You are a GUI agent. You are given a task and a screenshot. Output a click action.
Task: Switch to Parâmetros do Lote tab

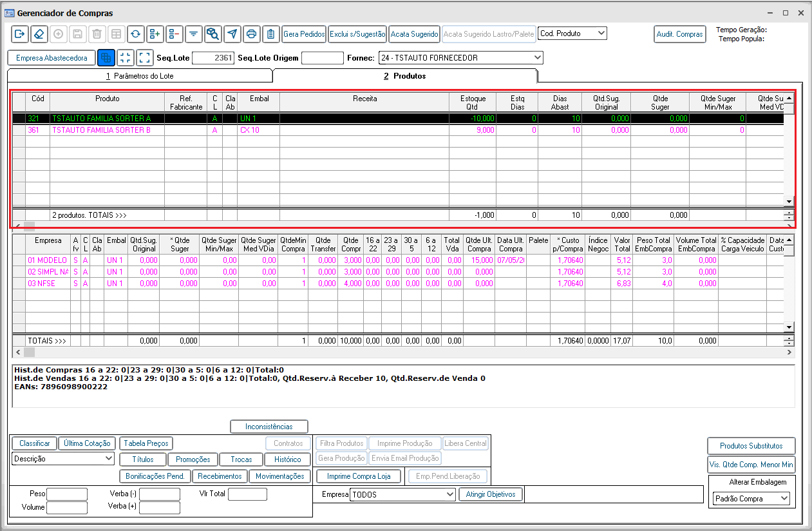(x=140, y=76)
